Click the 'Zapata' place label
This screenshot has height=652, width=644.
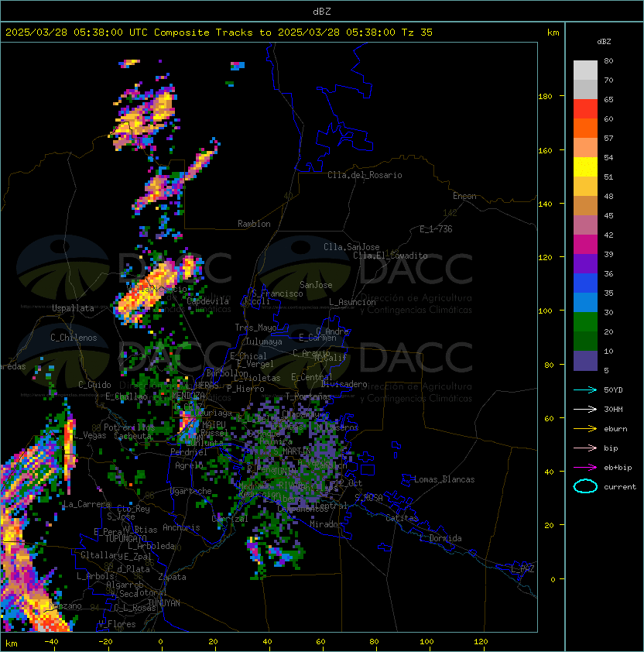[x=172, y=577]
